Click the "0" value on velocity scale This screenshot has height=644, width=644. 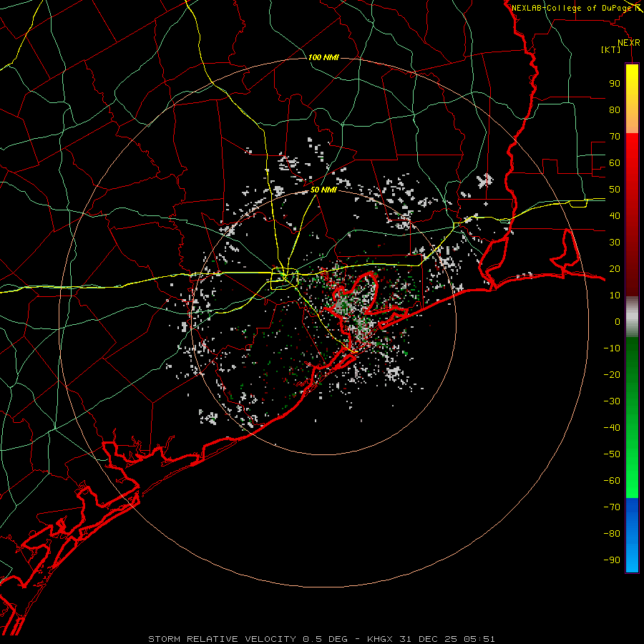tap(618, 321)
